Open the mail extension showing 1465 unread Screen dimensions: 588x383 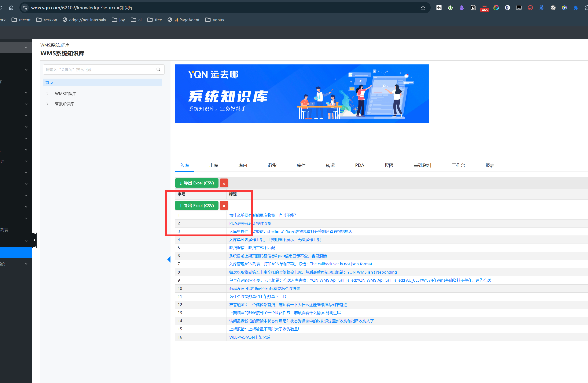click(x=484, y=8)
